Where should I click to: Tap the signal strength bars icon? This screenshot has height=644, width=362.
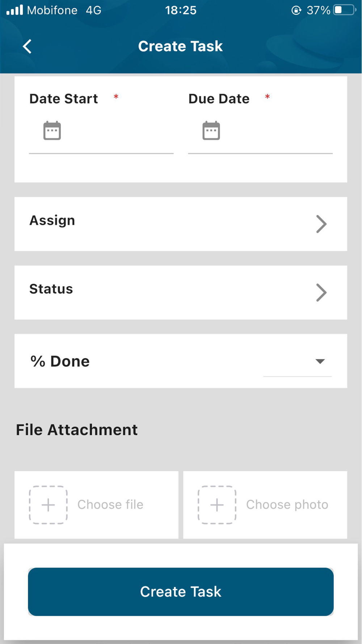tap(14, 10)
